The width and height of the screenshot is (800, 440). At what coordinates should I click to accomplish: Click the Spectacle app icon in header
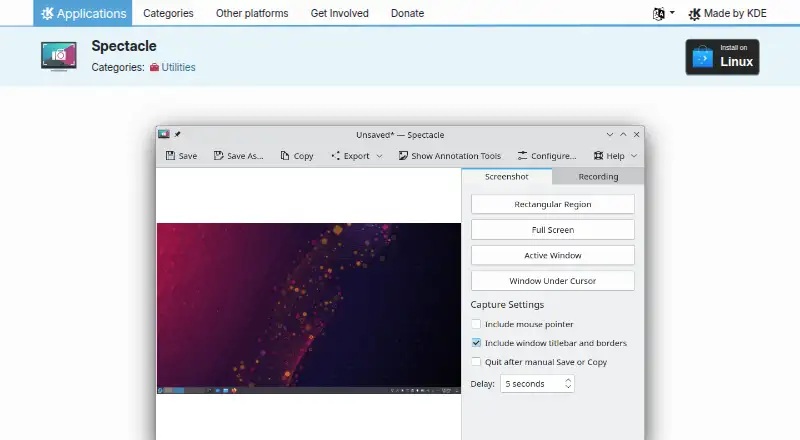(x=59, y=56)
